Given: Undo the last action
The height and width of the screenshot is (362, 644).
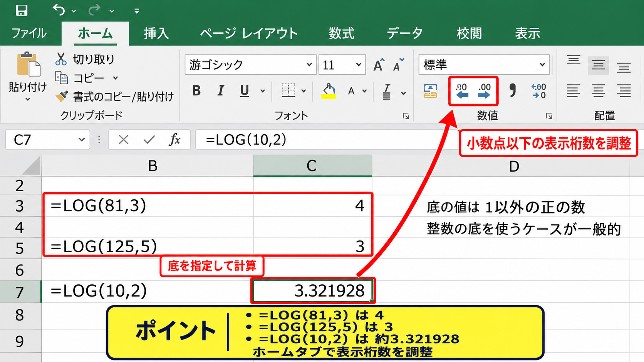Looking at the screenshot, I should point(59,10).
